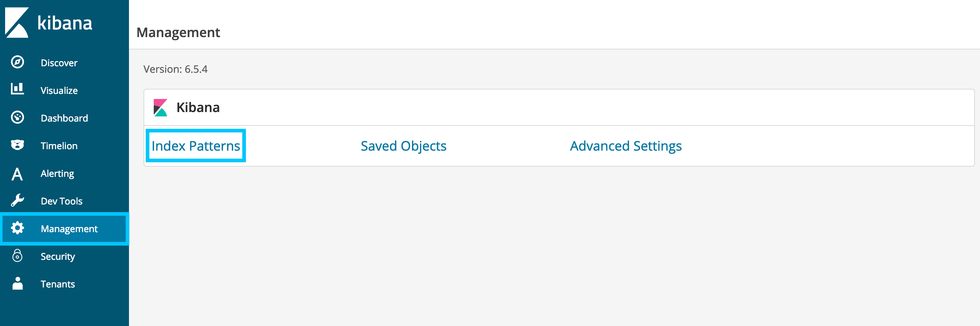Viewport: 980px width, 326px height.
Task: Select the Security text label in sidebar
Action: (x=58, y=257)
